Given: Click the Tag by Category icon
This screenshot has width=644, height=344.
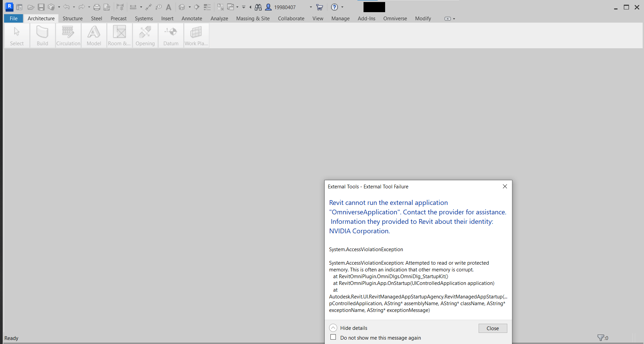Looking at the screenshot, I should point(159,7).
